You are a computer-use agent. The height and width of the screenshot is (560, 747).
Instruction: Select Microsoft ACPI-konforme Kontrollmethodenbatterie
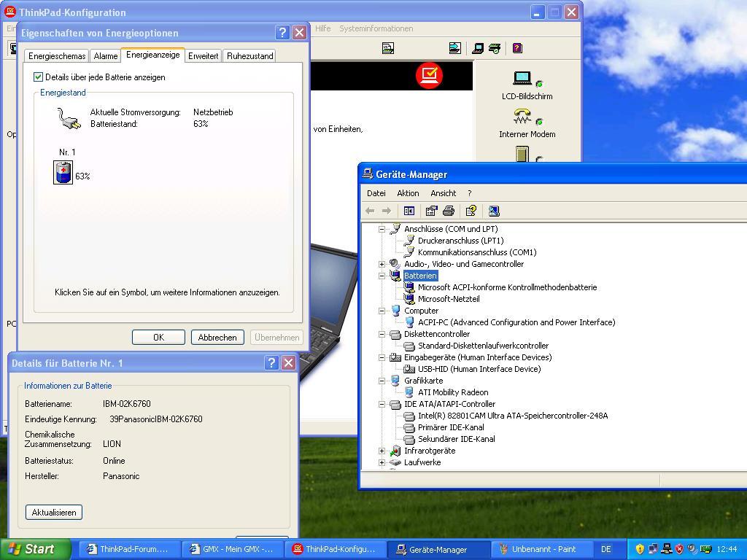[507, 287]
